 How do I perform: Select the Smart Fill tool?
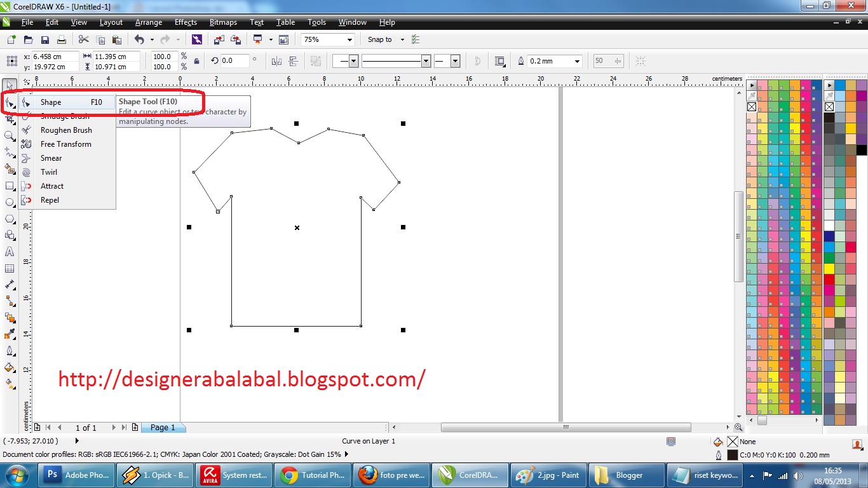pos(10,169)
